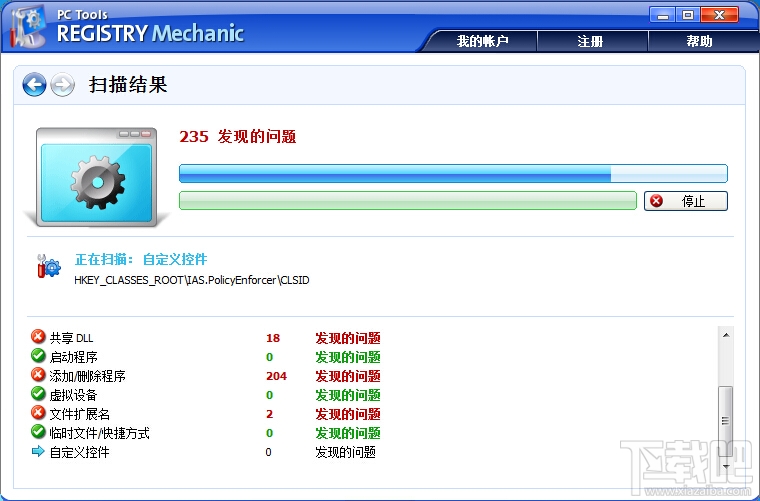Click the 扫描结果 page title

click(128, 85)
